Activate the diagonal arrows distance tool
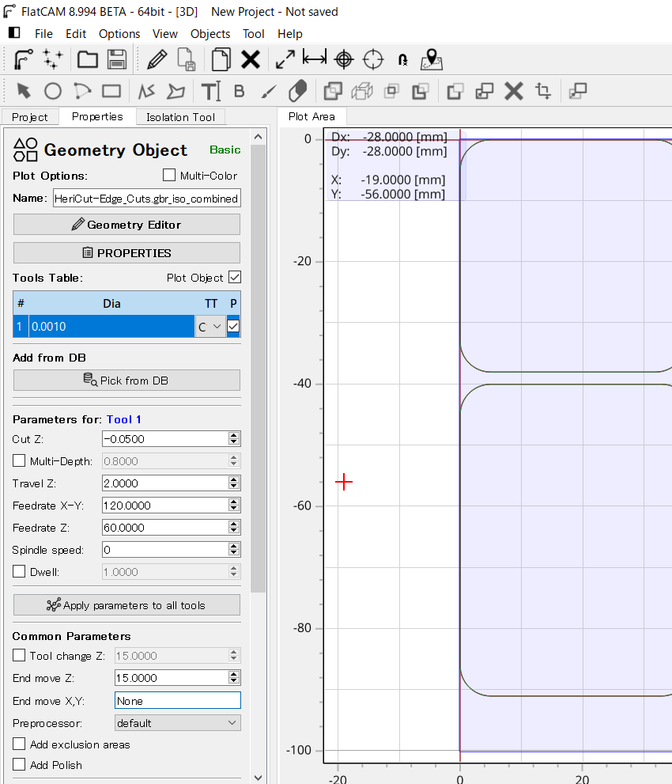 coord(285,59)
